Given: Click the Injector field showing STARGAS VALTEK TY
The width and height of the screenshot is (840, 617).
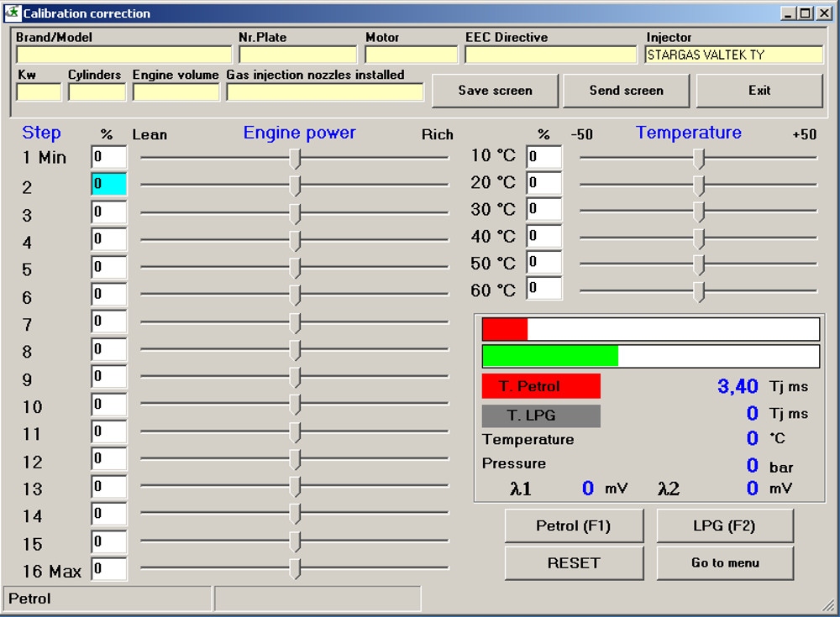Looking at the screenshot, I should pyautogui.click(x=733, y=55).
